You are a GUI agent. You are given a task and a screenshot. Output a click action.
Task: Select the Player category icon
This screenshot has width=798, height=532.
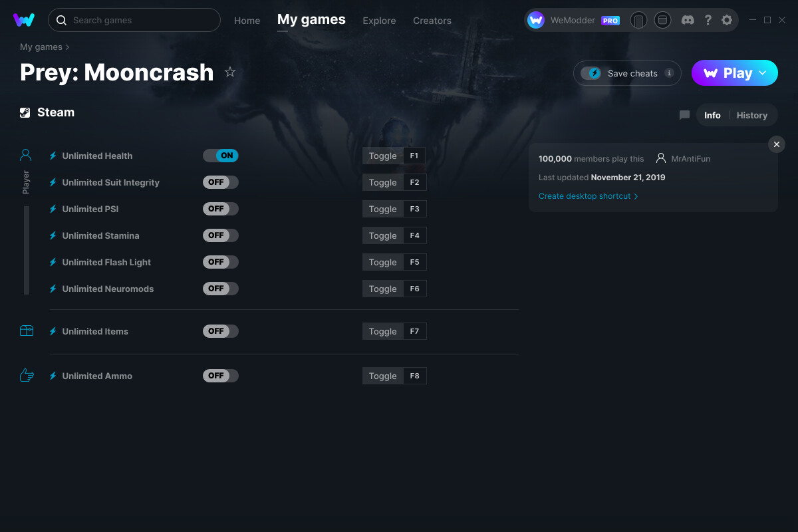(x=26, y=155)
